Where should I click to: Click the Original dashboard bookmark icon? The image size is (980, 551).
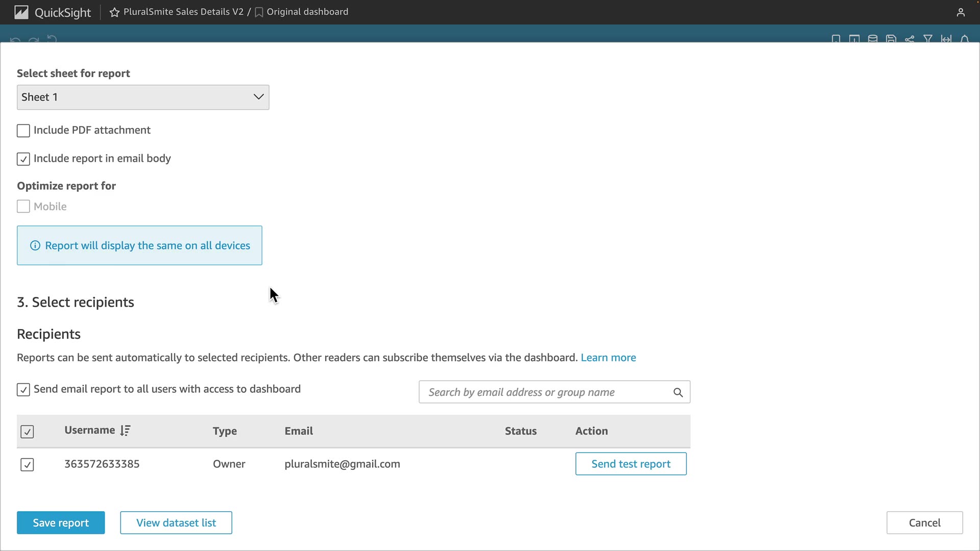coord(259,12)
